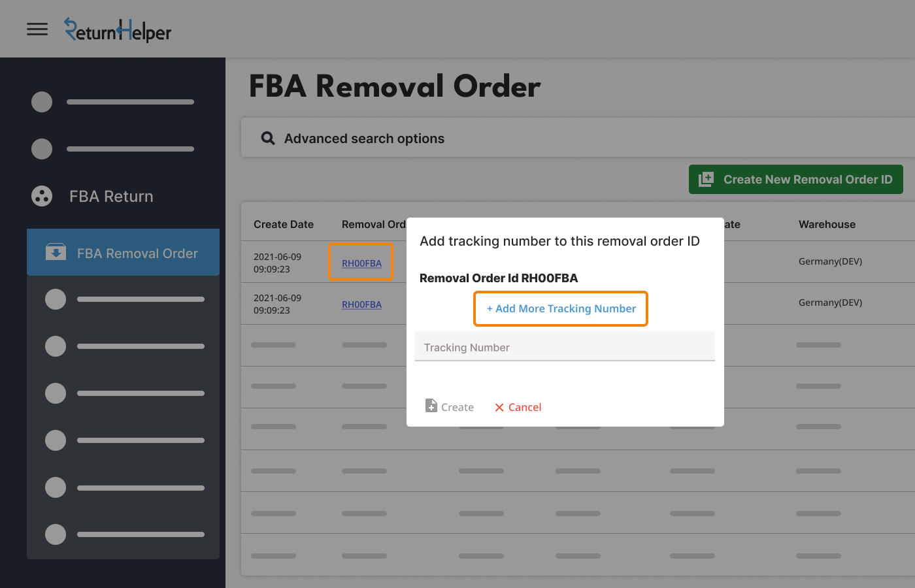Expand the Advanced search options panel
This screenshot has height=588, width=915.
[364, 138]
